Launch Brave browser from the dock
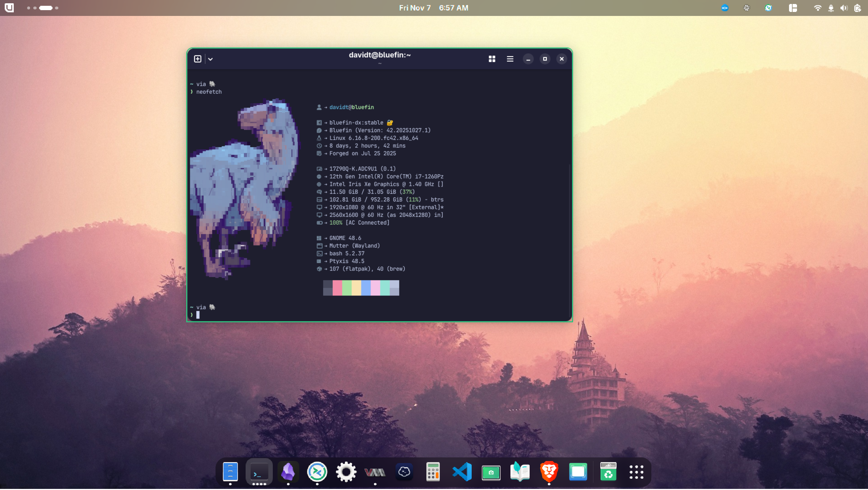The height and width of the screenshot is (490, 868). [549, 472]
